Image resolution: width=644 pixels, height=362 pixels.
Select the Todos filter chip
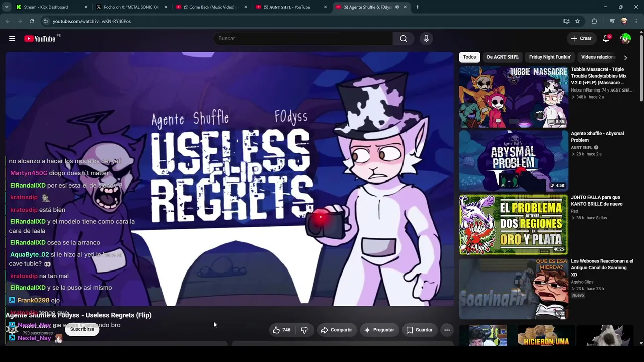469,57
